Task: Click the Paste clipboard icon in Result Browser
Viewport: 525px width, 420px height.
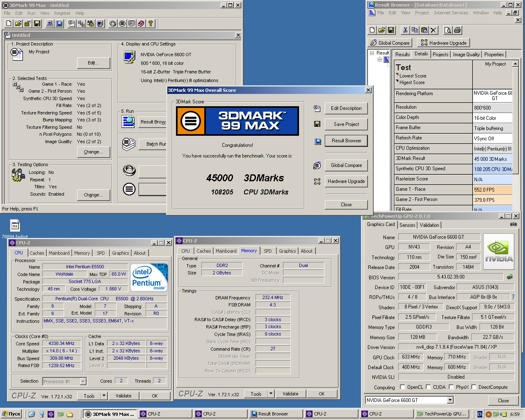Action: pos(424,30)
